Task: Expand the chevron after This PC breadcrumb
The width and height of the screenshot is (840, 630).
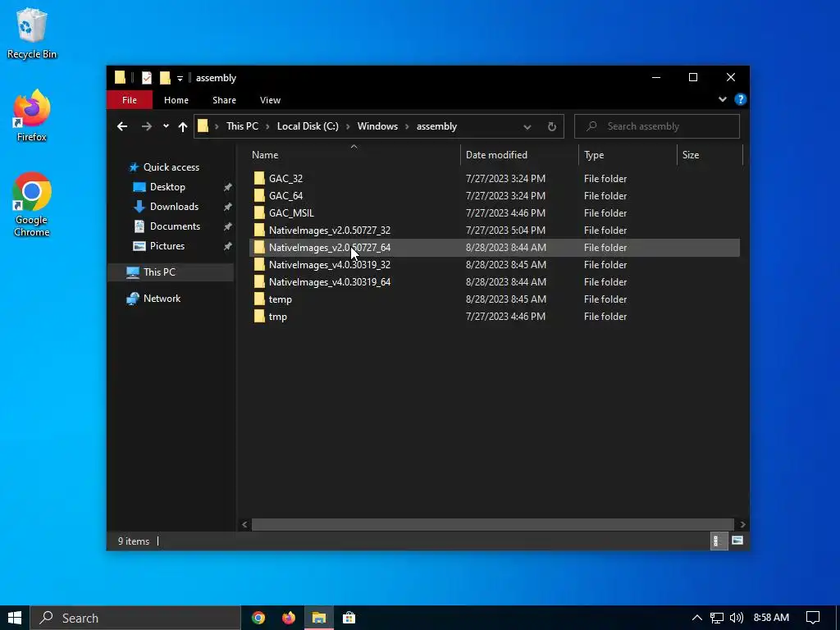Action: (x=267, y=126)
